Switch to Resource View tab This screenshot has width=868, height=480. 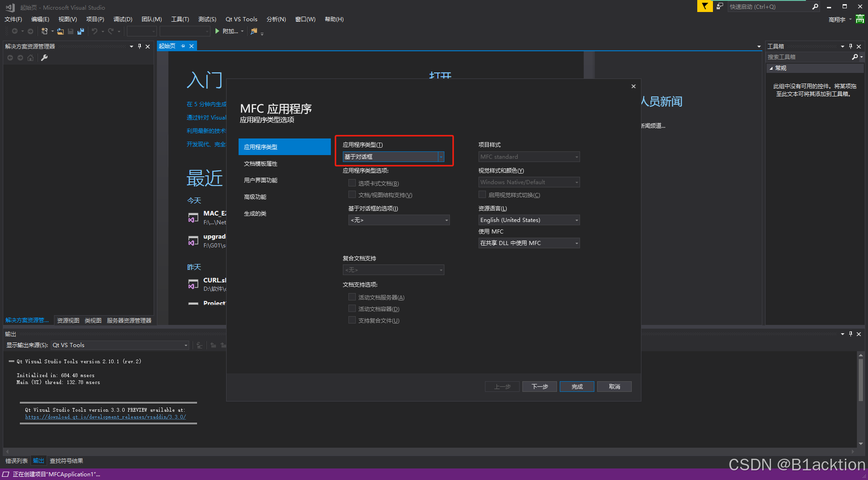coord(68,320)
